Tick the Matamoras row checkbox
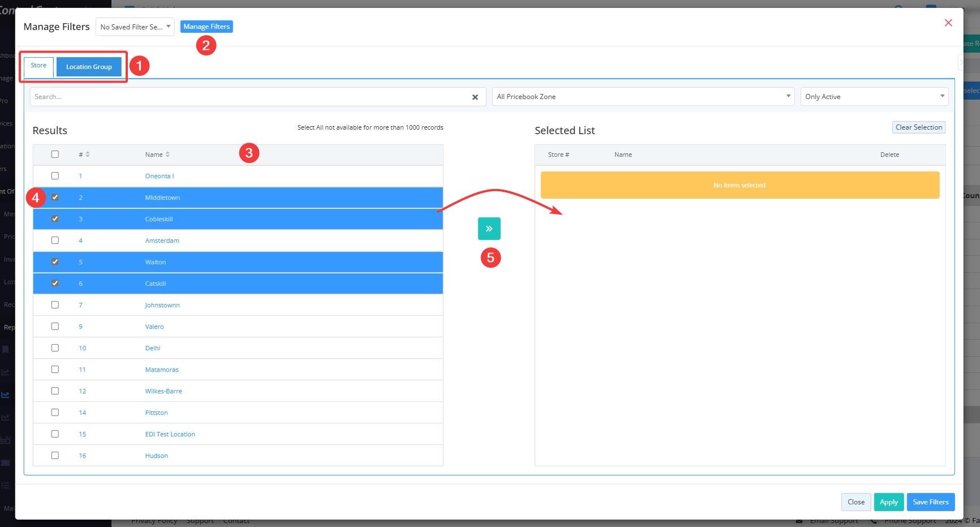 [x=55, y=369]
